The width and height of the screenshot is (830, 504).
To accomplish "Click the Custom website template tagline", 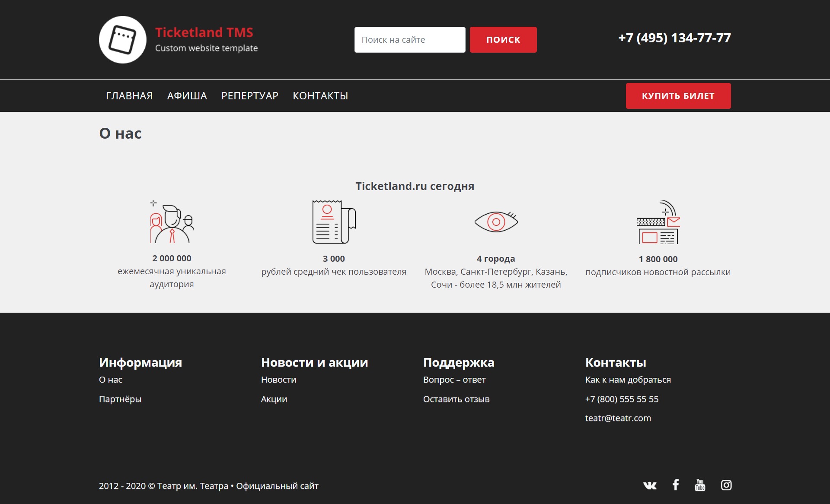I will click(207, 48).
